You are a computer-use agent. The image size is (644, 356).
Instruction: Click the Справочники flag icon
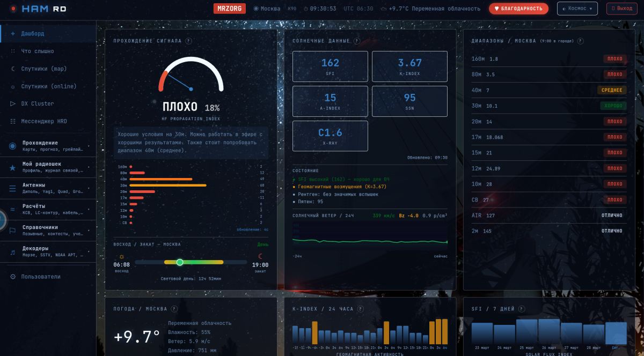point(12,231)
